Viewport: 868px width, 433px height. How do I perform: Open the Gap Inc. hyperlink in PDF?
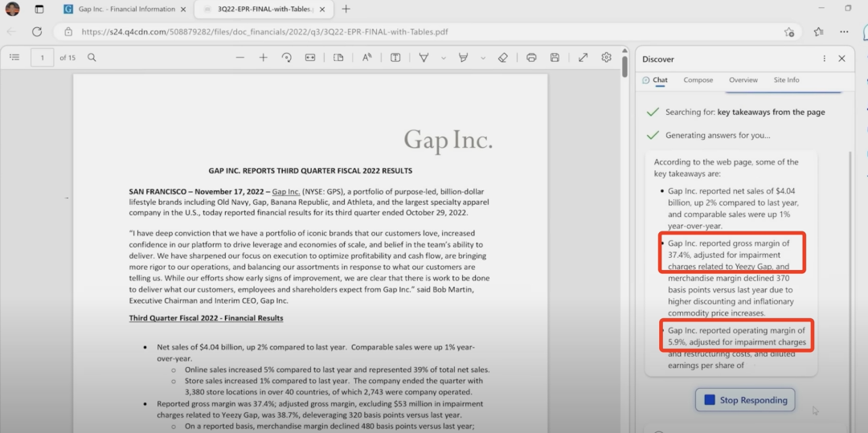pyautogui.click(x=286, y=191)
